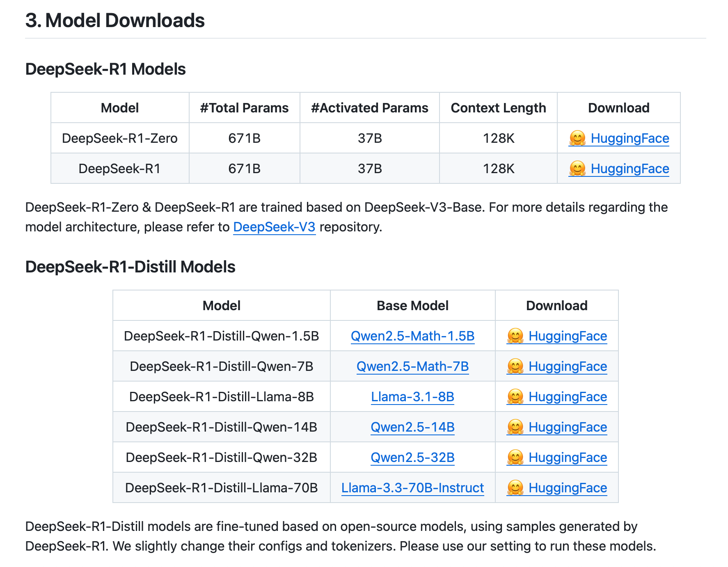The width and height of the screenshot is (728, 567).
Task: Select 'DeepSeek-R1-Distill-Qwen-1.5B' model cell
Action: pyautogui.click(x=222, y=336)
